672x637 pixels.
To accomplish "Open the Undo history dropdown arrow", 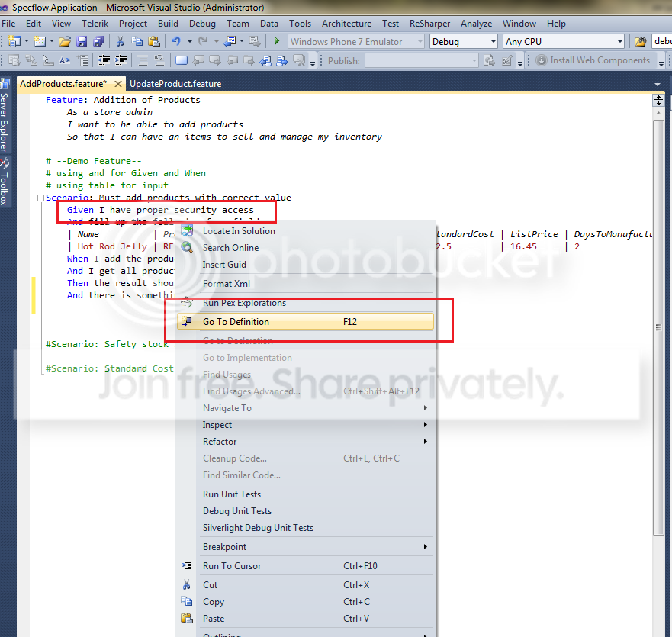I will coord(189,41).
